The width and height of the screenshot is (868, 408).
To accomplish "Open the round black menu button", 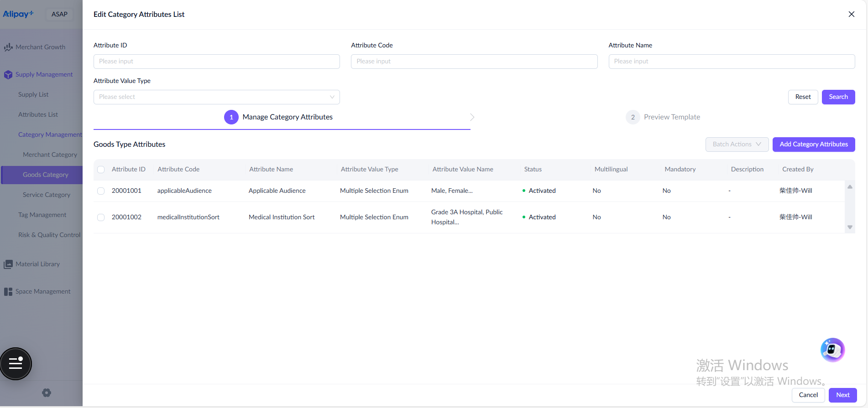I will point(16,363).
